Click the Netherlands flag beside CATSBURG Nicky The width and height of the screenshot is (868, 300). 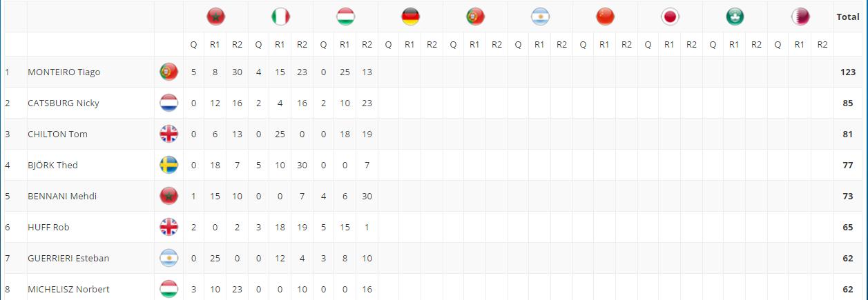(x=168, y=103)
